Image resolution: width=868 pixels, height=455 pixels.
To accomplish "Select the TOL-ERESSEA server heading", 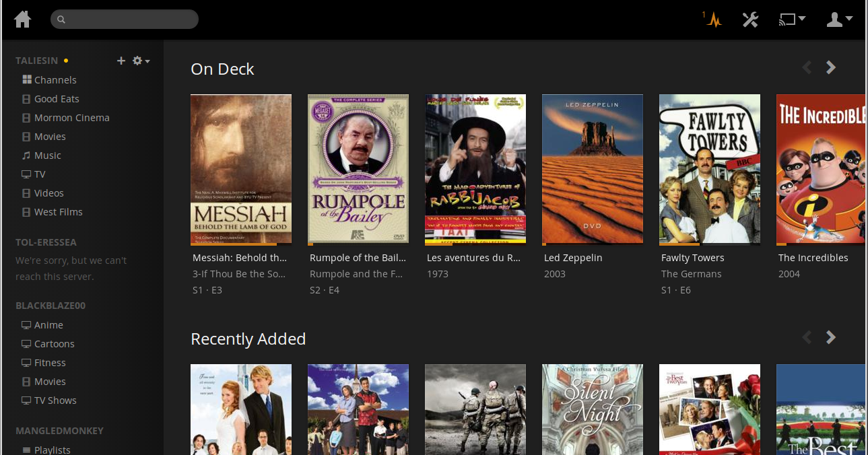I will click(46, 242).
